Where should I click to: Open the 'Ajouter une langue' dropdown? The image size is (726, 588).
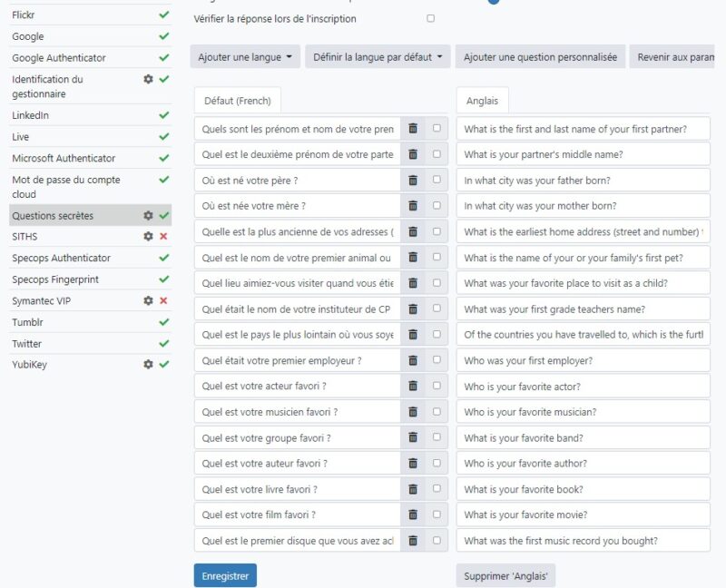[x=245, y=57]
